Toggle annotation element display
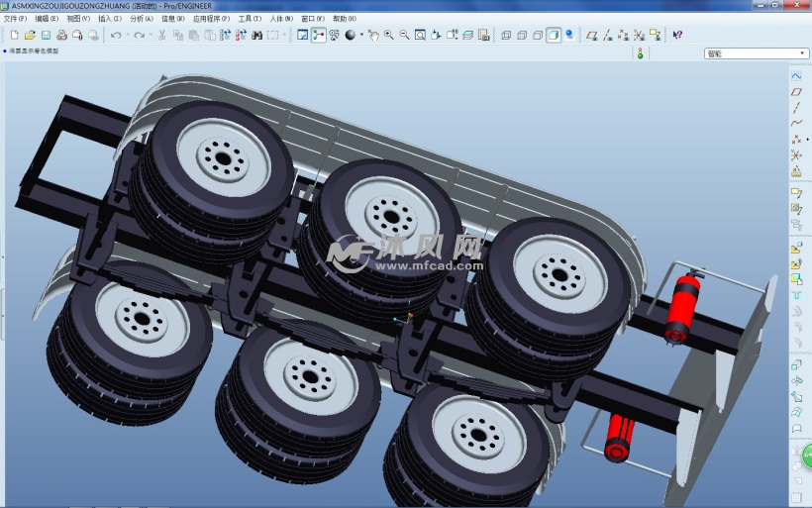Viewport: 812px width, 508px height. click(x=656, y=35)
